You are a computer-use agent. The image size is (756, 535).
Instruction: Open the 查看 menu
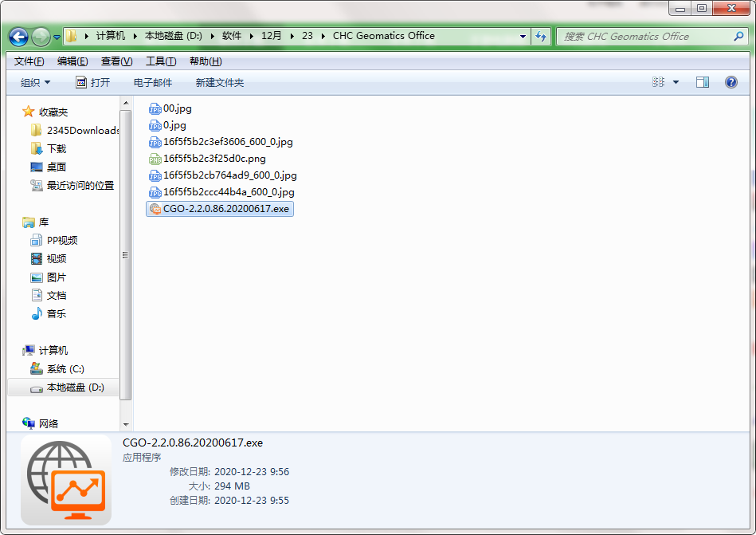[113, 61]
